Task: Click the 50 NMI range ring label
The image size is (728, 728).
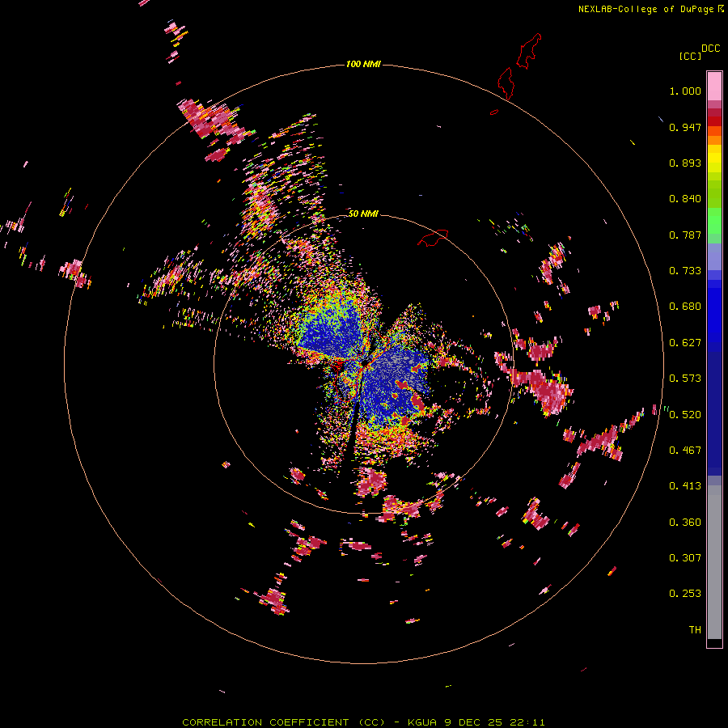Action: (363, 214)
